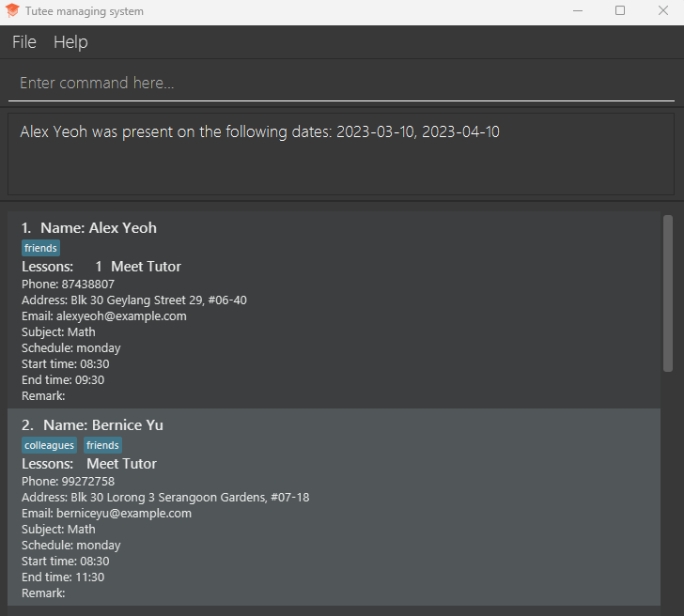Click the colleagues tag on Bernice Yu
684x616 pixels.
point(50,445)
